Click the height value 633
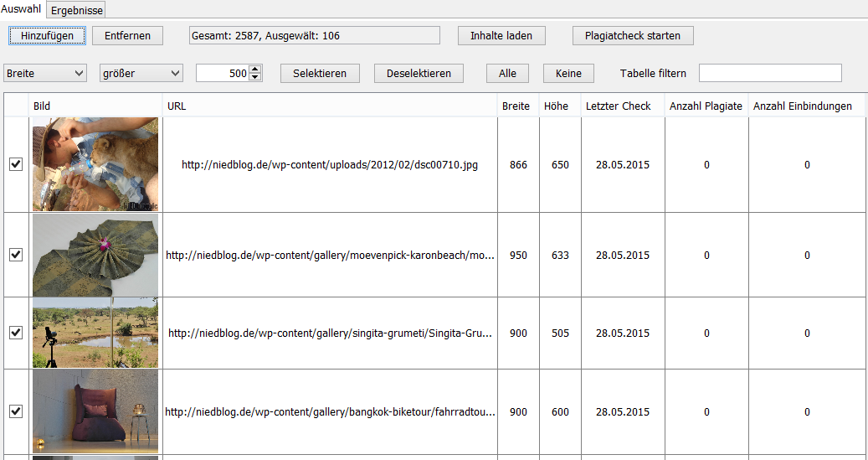The height and width of the screenshot is (460, 868). tap(560, 255)
